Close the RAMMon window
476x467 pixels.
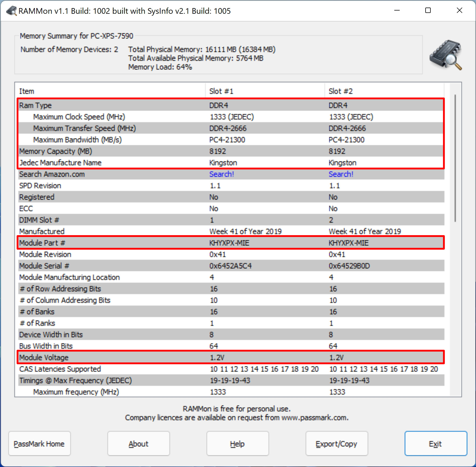[460, 11]
